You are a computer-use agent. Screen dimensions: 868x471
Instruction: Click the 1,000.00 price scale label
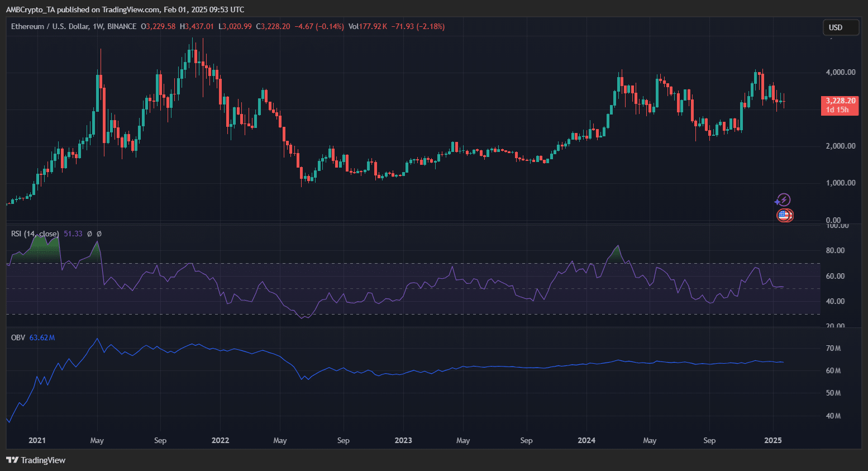click(840, 183)
